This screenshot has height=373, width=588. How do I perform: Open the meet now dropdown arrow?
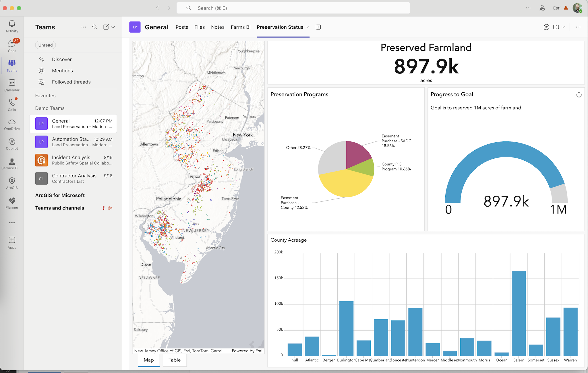point(564,27)
